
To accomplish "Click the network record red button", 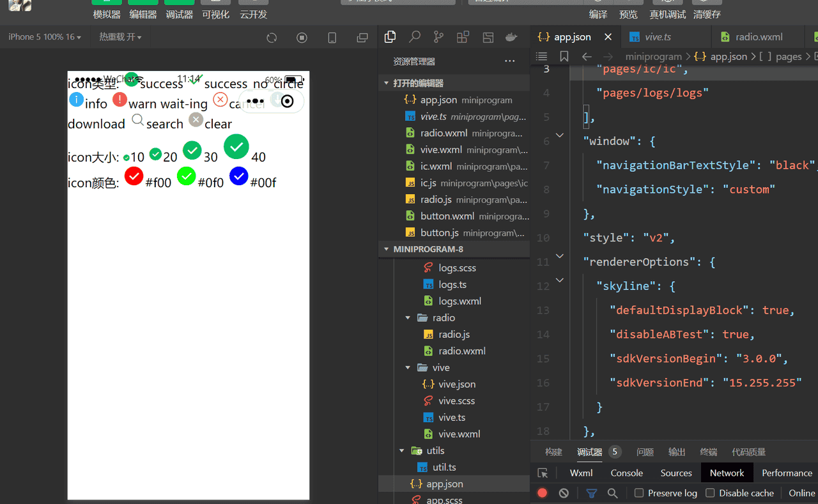I will point(543,493).
